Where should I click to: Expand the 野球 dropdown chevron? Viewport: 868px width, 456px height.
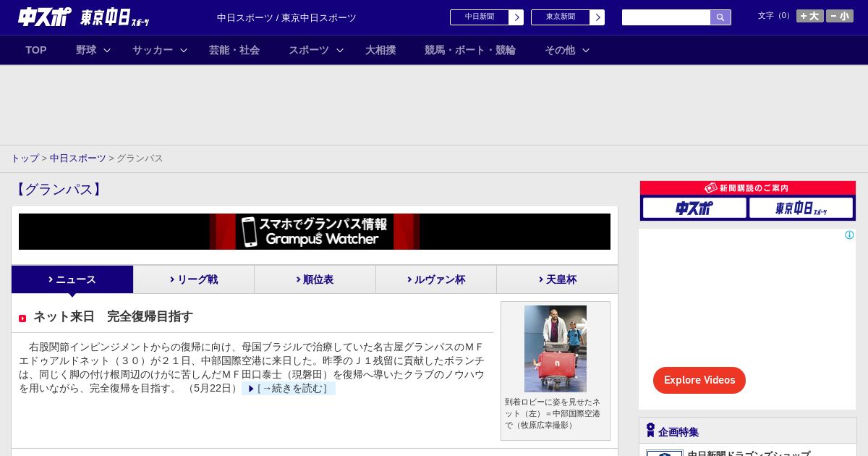(x=107, y=50)
